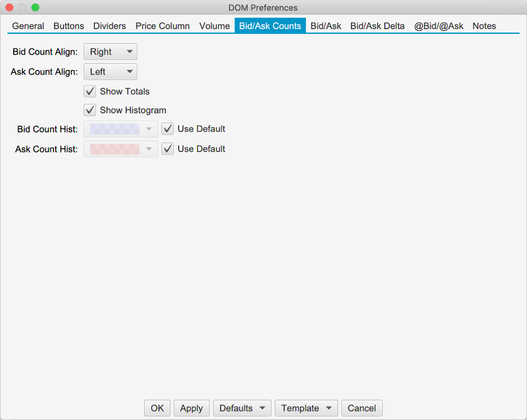
Task: Select the @Bid/@Ask tab
Action: tap(439, 26)
